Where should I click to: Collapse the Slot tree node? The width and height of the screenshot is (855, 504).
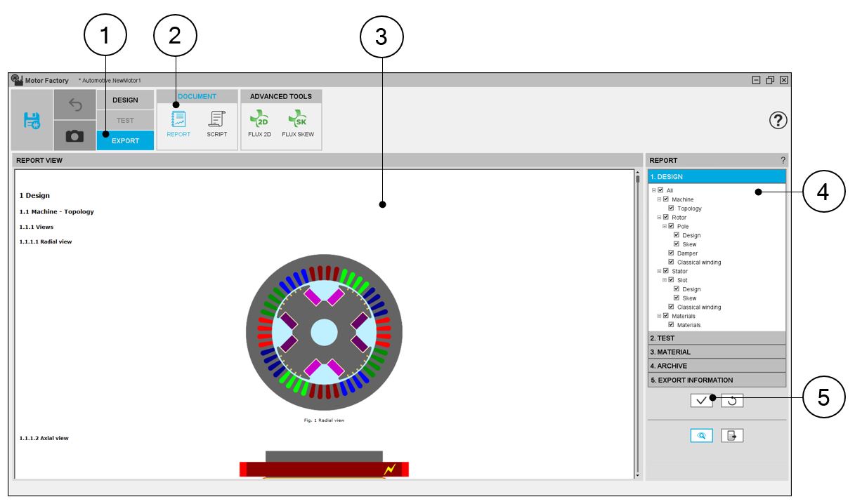click(x=665, y=280)
